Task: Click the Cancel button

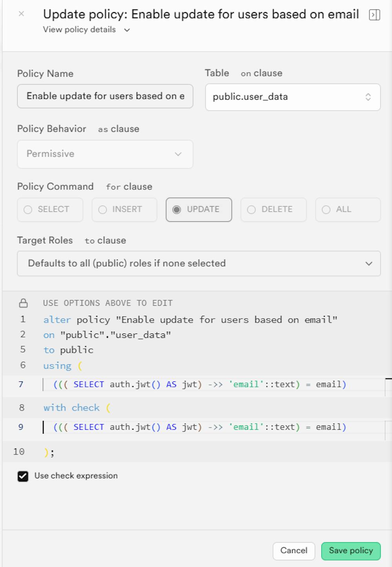Action: pos(294,551)
